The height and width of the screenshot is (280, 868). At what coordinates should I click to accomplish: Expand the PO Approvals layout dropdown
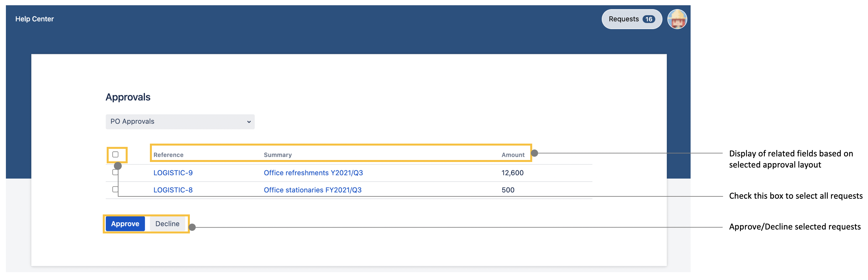(x=180, y=122)
